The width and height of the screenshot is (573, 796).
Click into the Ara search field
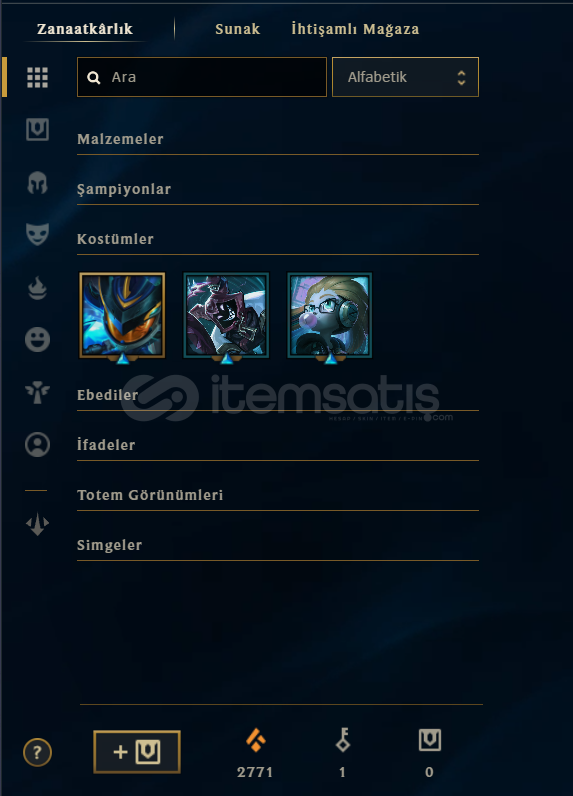point(202,77)
